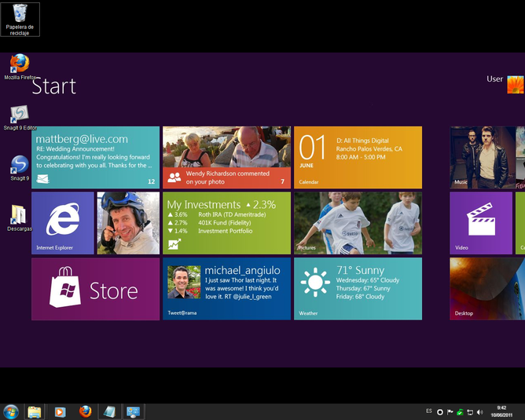Image resolution: width=525 pixels, height=420 pixels.
Task: Click the User name label
Action: (x=494, y=79)
